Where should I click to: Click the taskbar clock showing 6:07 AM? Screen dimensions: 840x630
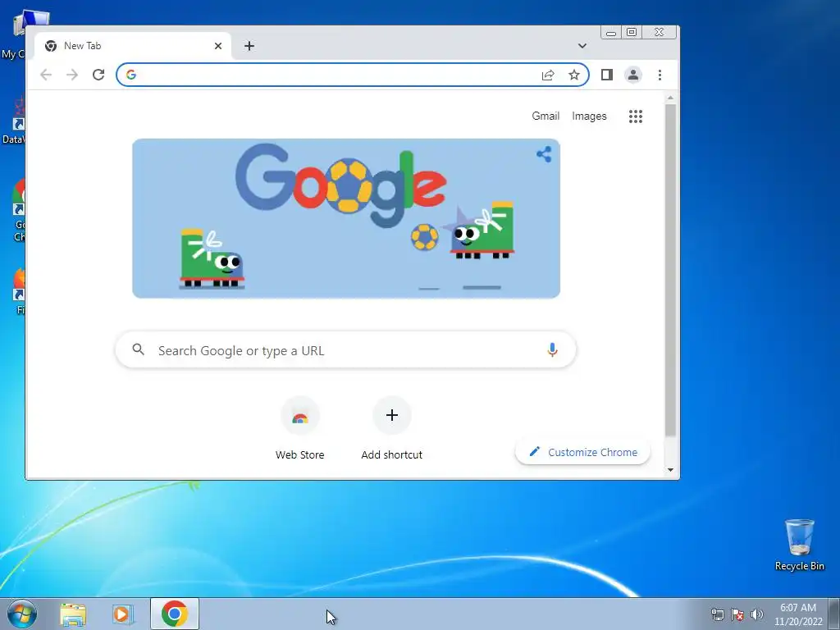[x=798, y=614]
